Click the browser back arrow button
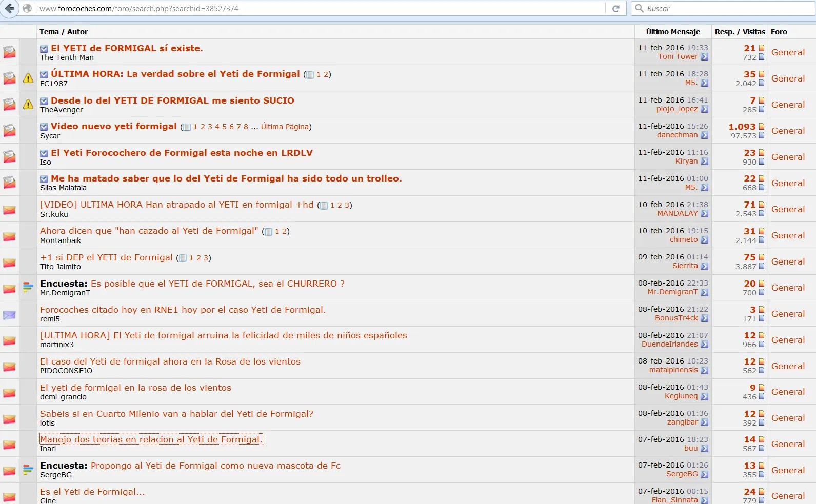816x504 pixels. tap(9, 8)
